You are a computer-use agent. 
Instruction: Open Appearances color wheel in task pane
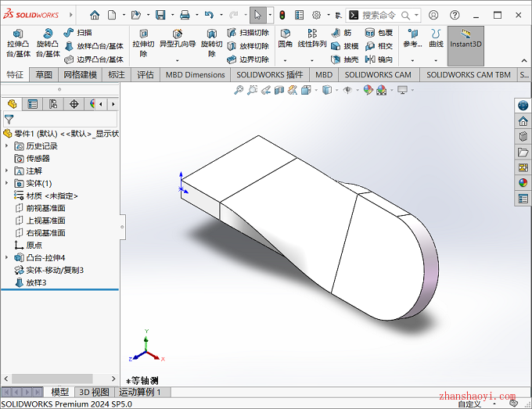[523, 183]
